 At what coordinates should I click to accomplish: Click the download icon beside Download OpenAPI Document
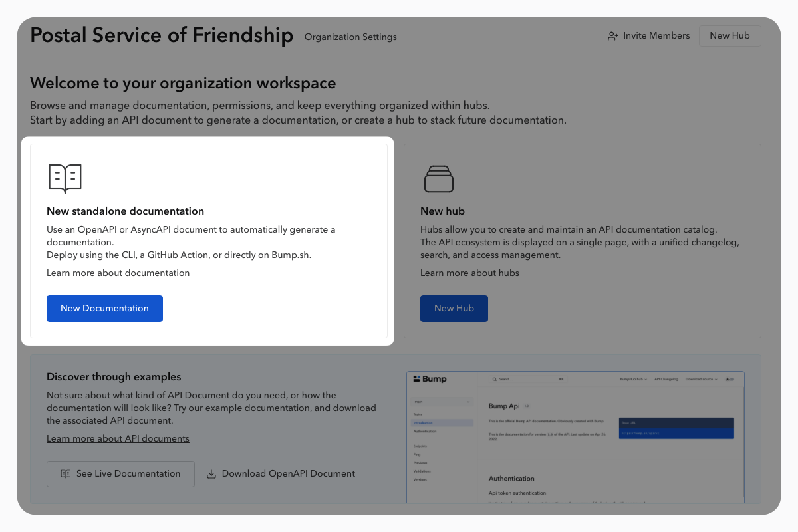pos(211,474)
